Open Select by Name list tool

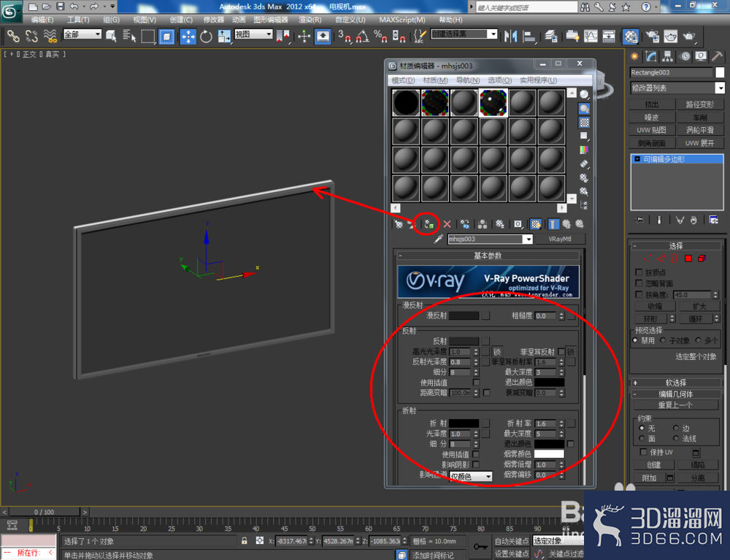[x=129, y=37]
